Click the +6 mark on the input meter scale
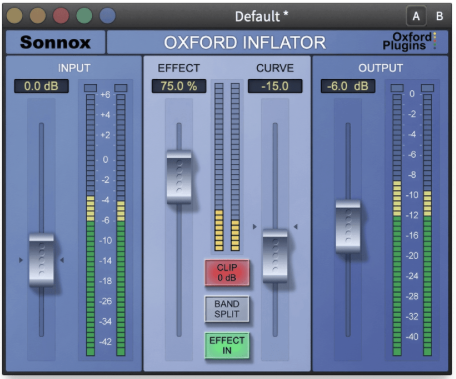This screenshot has height=379, width=456. point(105,95)
